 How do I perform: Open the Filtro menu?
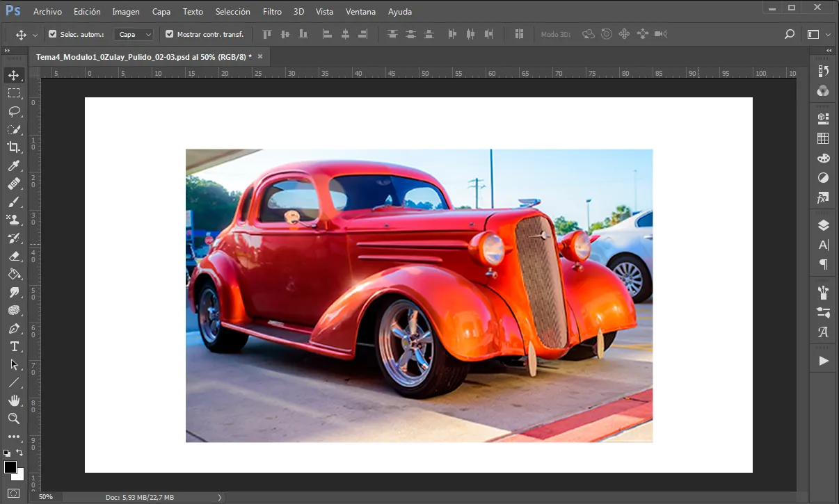click(272, 12)
